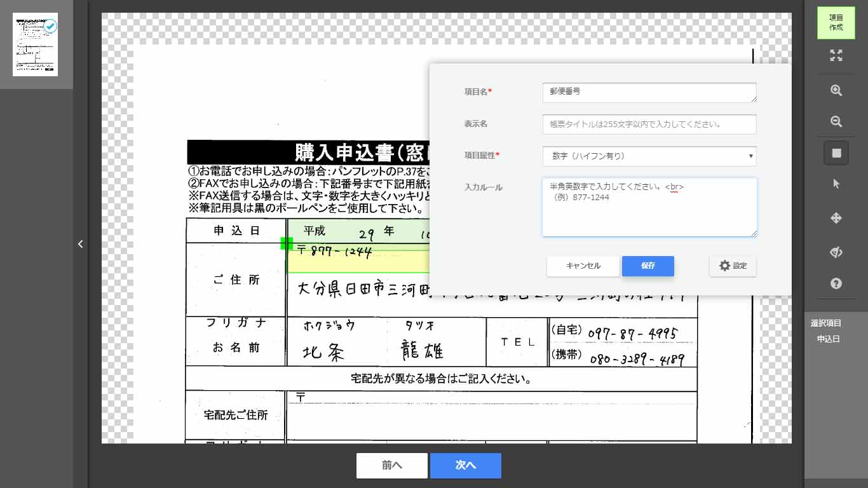Click the TEL cell on the form
The height and width of the screenshot is (488, 868).
click(x=517, y=342)
